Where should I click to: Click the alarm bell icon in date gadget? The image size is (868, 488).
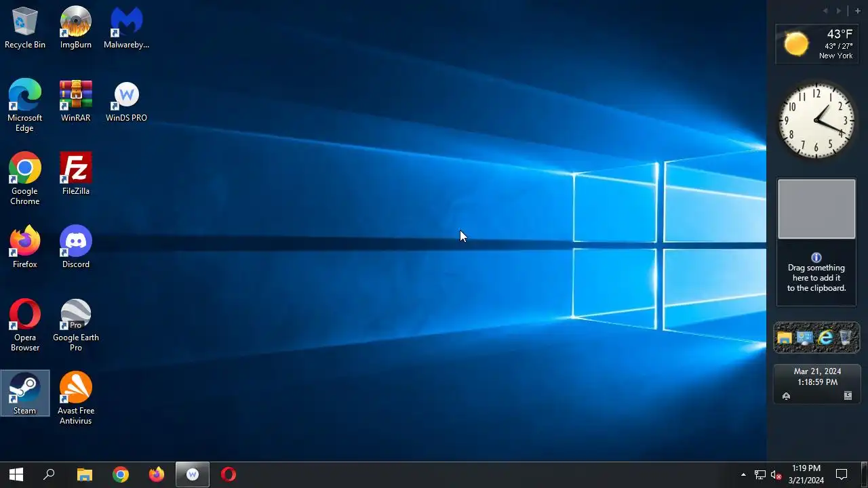(x=786, y=396)
